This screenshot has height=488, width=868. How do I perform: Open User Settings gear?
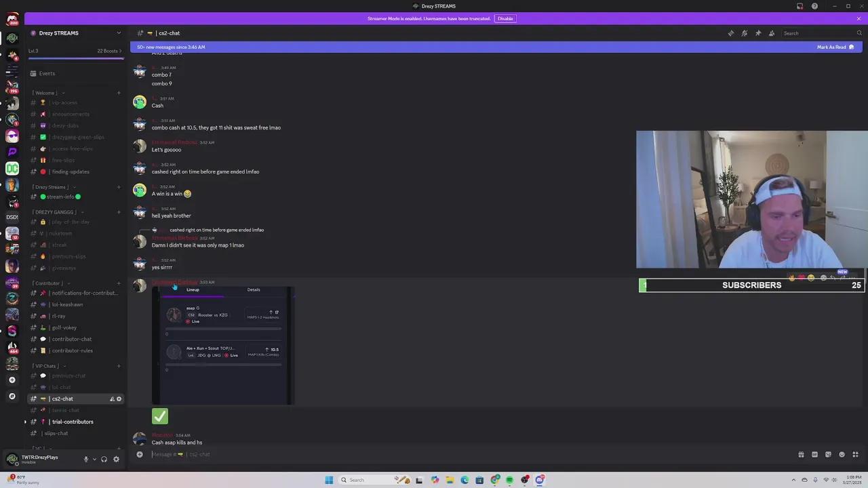(116, 460)
